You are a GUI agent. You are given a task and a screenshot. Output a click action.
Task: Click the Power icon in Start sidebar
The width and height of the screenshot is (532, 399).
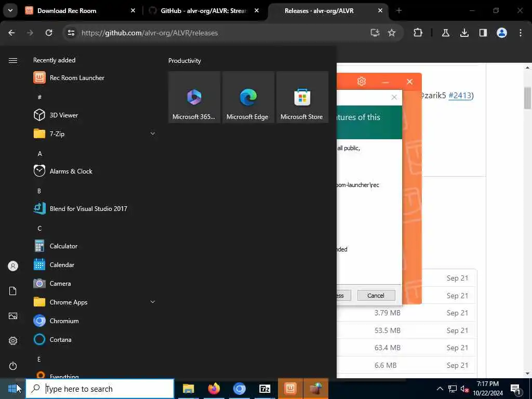(13, 366)
